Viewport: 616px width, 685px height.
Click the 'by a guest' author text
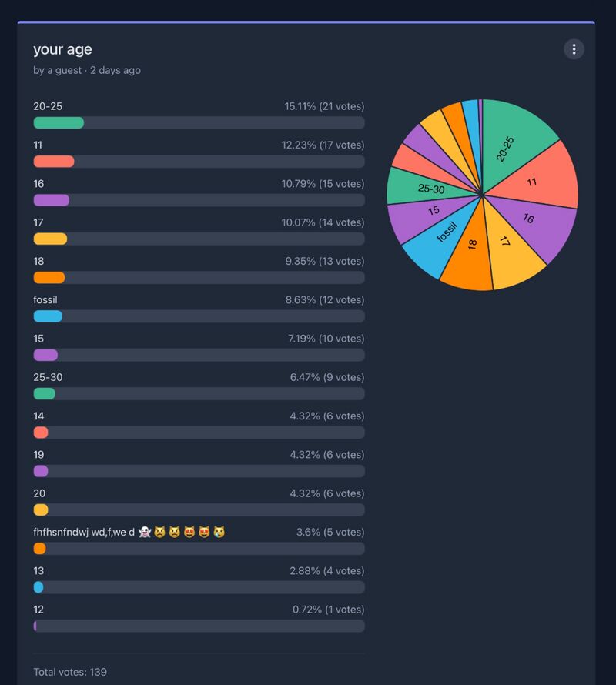(x=59, y=70)
